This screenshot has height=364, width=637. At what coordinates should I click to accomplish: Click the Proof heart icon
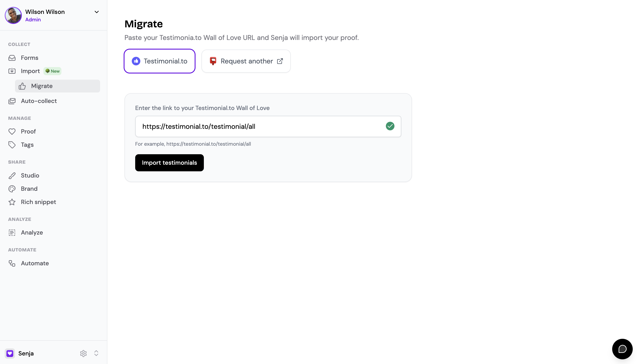(12, 132)
